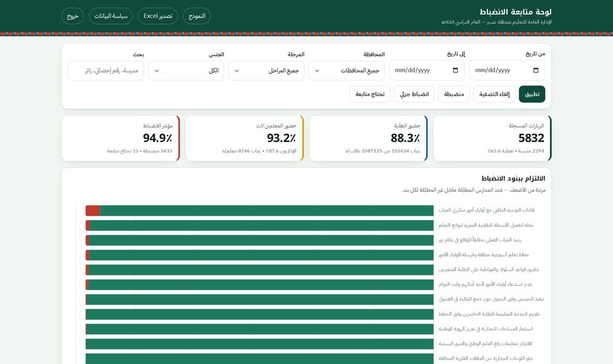This screenshot has height=364, width=613.
Task: Open سياسة البيانات in the header
Action: click(111, 16)
